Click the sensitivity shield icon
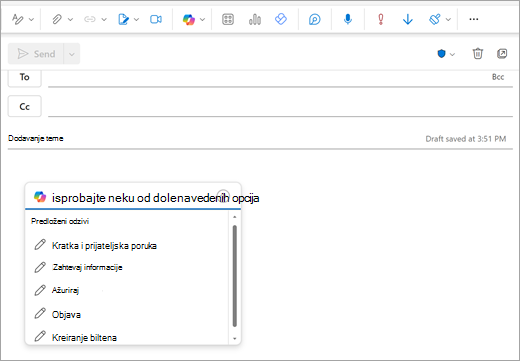520x361 pixels. 441,54
